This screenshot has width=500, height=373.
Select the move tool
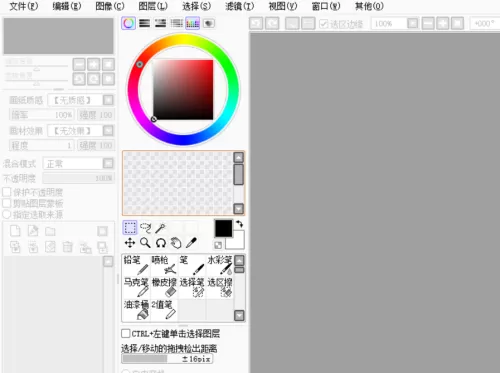[130, 243]
